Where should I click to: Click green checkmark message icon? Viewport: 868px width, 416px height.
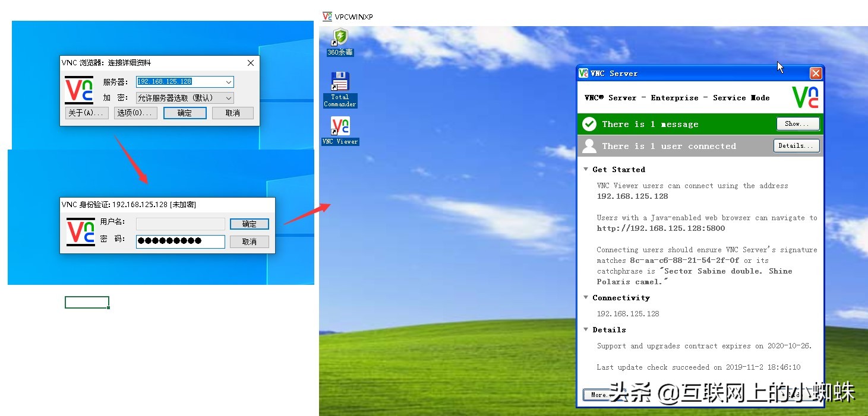[589, 124]
